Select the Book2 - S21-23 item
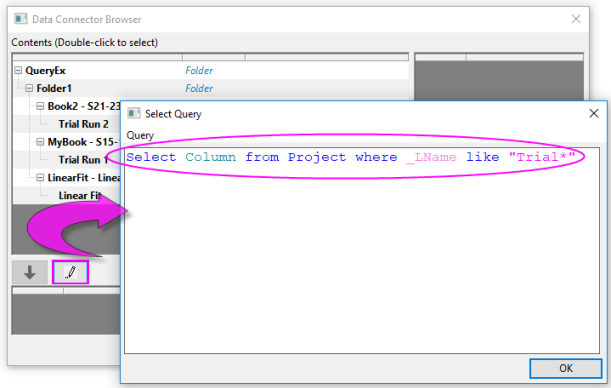 [84, 106]
